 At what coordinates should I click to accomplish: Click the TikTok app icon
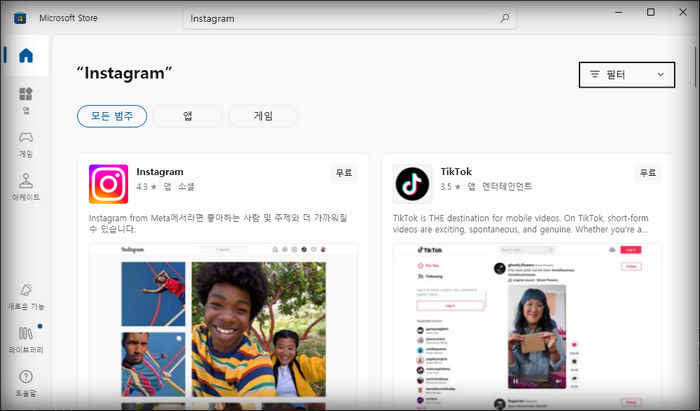412,184
